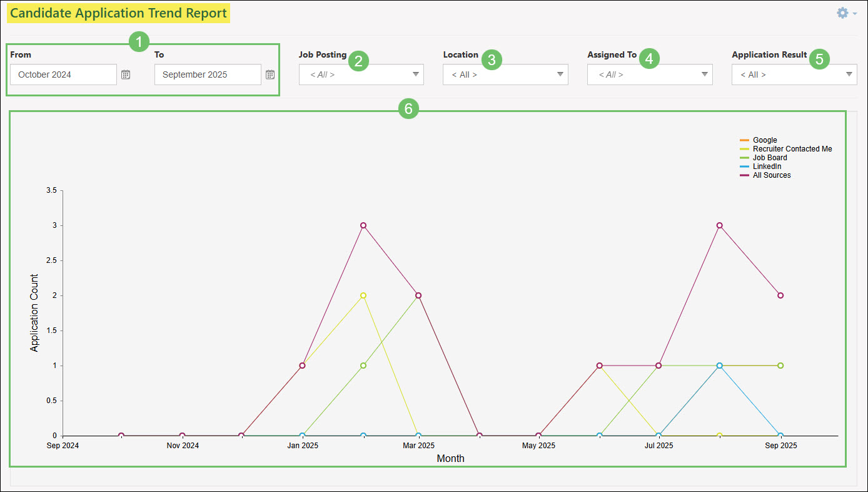Open the Assigned To dropdown
Viewport: 868px width, 492px height.
[704, 74]
